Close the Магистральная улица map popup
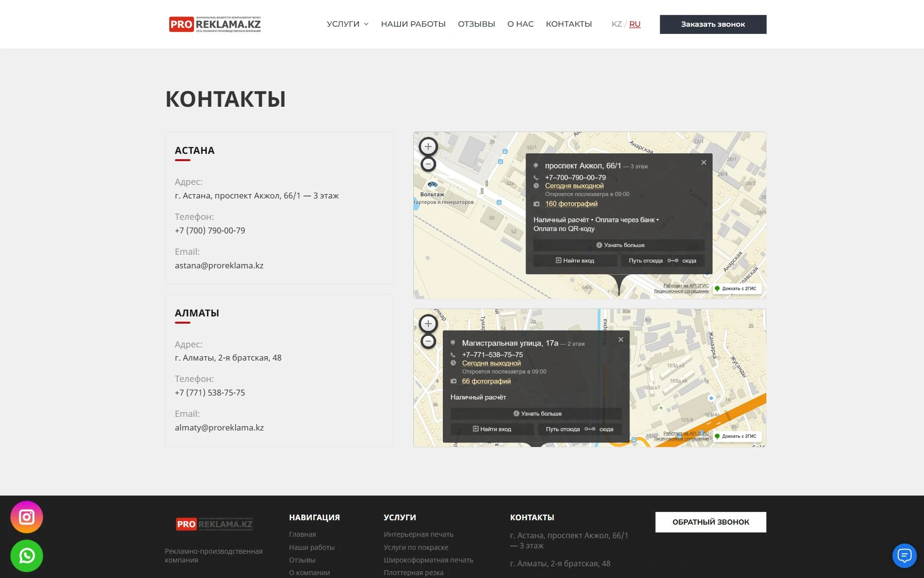The image size is (924, 578). pos(621,340)
